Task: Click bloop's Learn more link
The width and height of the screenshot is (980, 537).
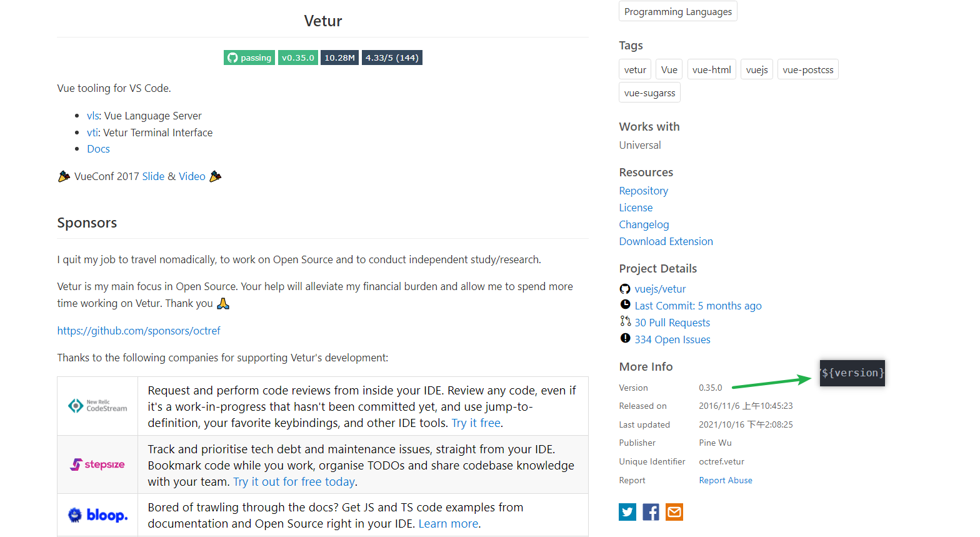Action: pos(448,524)
